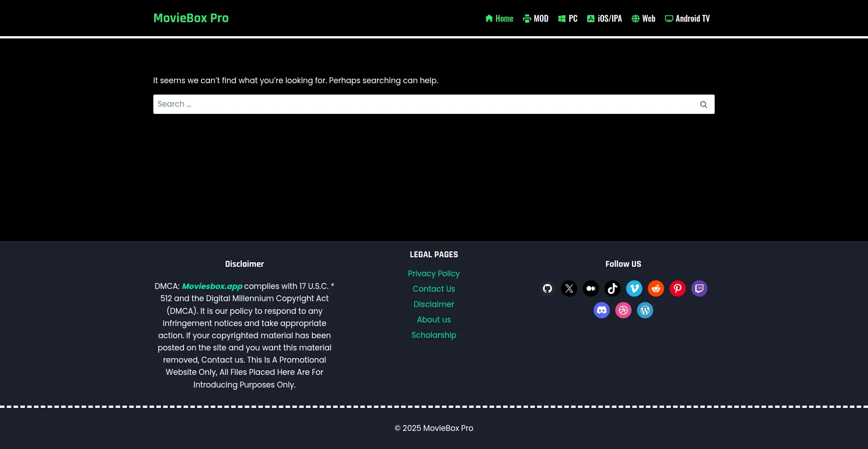Open the GitHub profile icon
The height and width of the screenshot is (449, 868).
[x=547, y=288]
